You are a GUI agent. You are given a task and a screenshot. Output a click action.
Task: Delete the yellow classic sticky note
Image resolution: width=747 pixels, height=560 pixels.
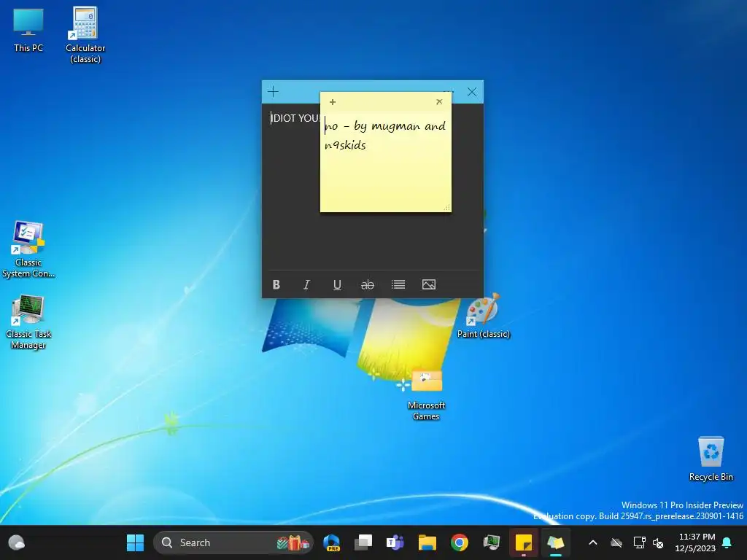(x=439, y=102)
